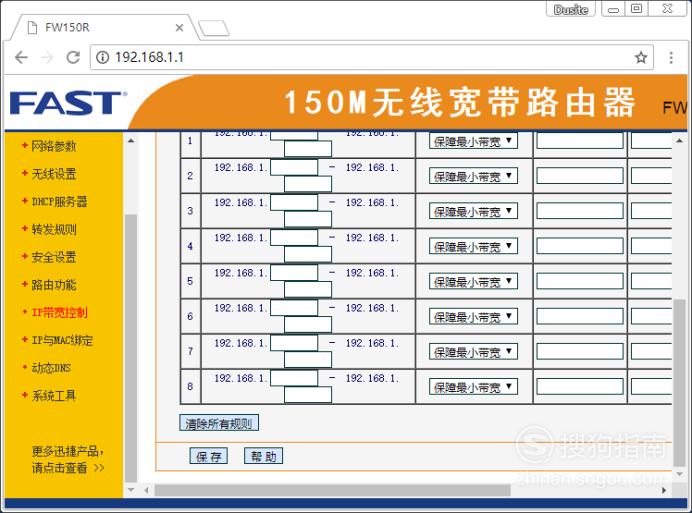Close the FW150R tab
Viewport: 692px width, 513px height.
179,28
